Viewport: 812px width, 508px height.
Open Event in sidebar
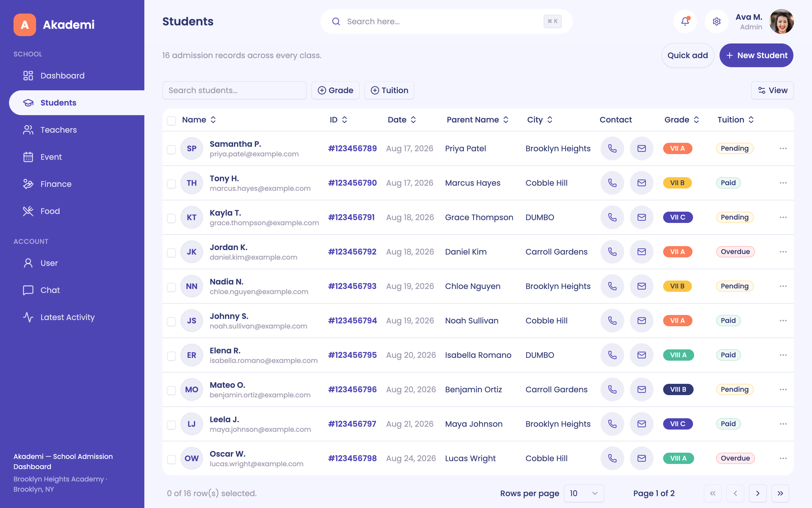(77, 157)
